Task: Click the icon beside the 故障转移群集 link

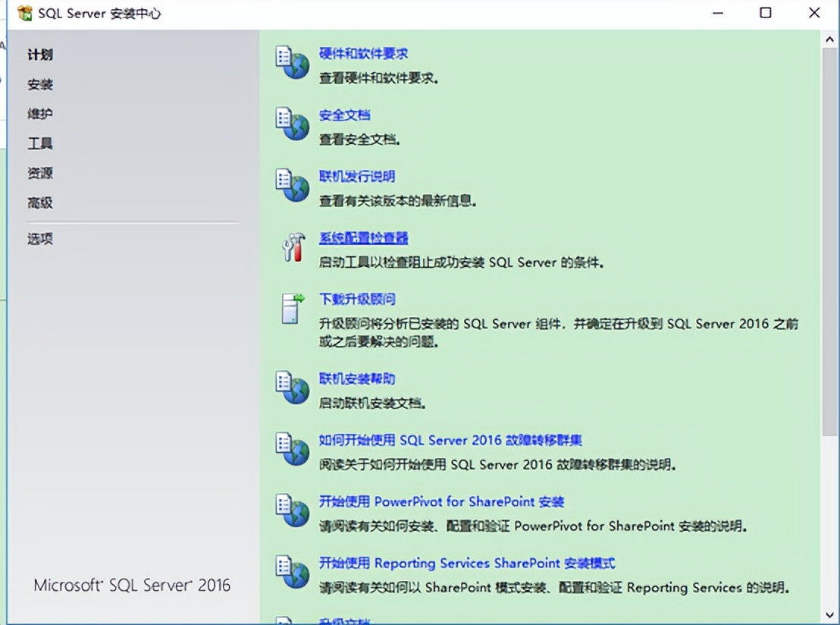Action: (x=293, y=448)
